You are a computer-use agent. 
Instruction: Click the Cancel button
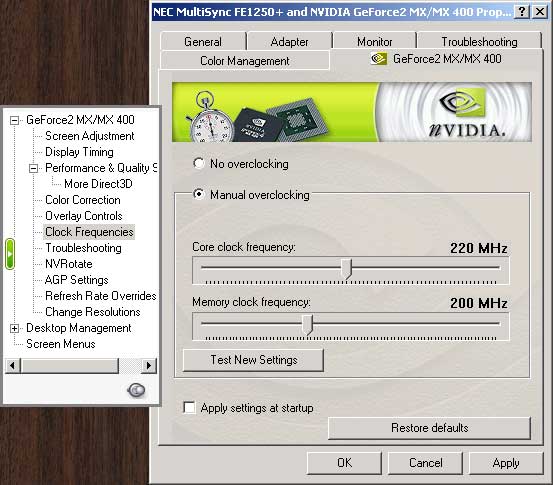425,463
